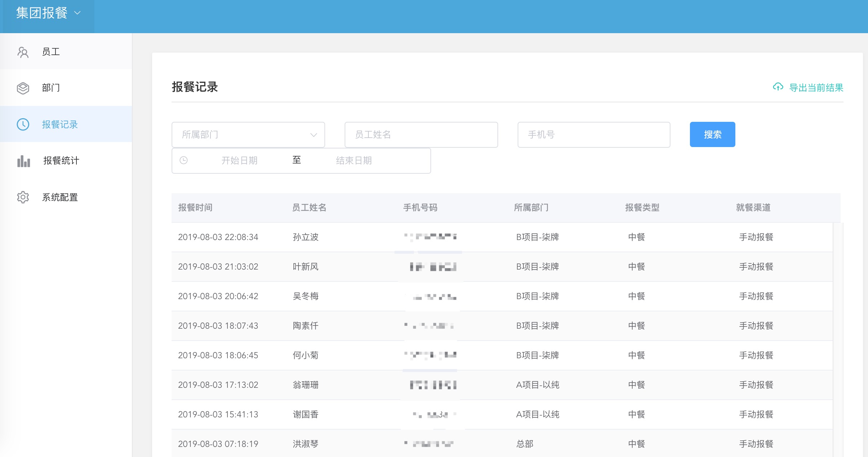Click the cloud upload export icon

778,87
